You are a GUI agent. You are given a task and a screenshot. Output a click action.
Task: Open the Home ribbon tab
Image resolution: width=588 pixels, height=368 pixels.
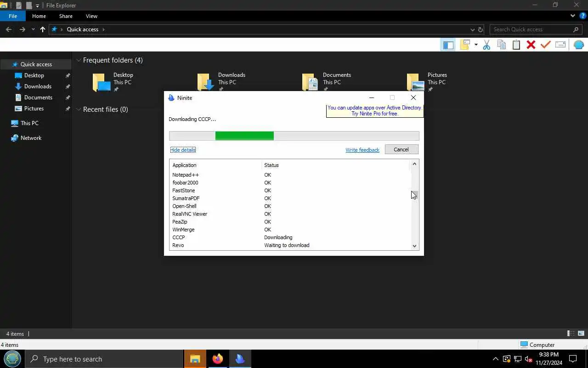click(39, 16)
